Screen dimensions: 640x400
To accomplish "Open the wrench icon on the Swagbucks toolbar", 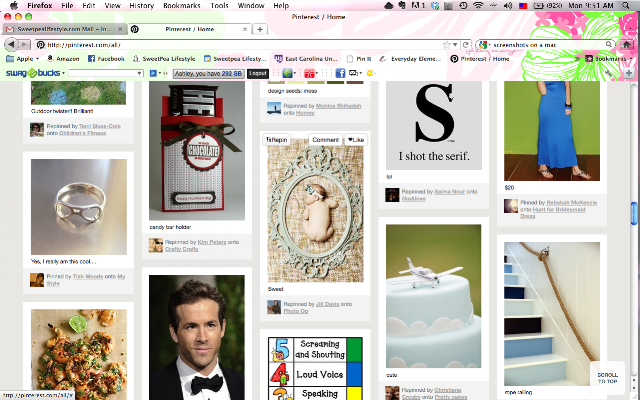I will 609,73.
